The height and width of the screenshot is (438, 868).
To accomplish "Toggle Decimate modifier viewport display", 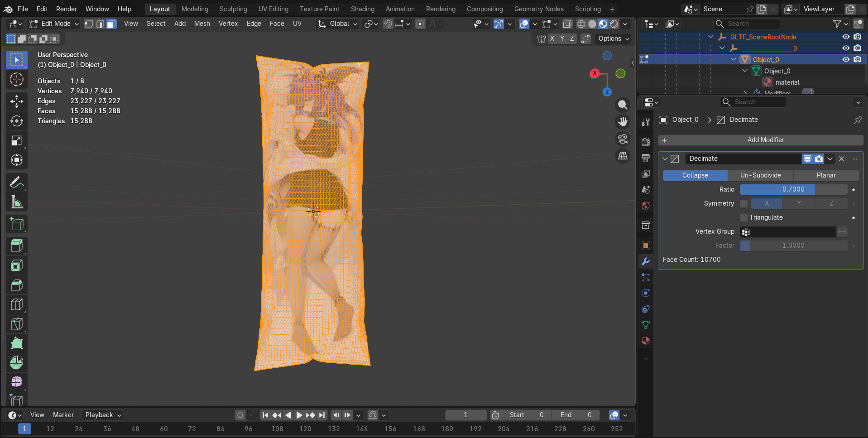I will [807, 159].
